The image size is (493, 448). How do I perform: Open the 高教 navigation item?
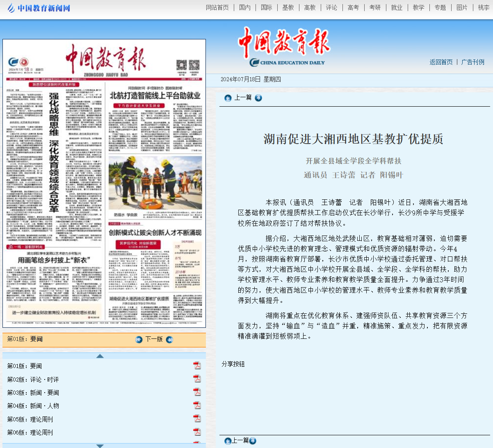pos(310,7)
